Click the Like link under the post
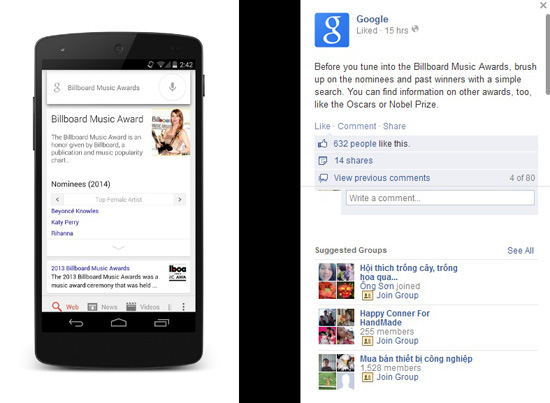The width and height of the screenshot is (550, 403). 322,126
